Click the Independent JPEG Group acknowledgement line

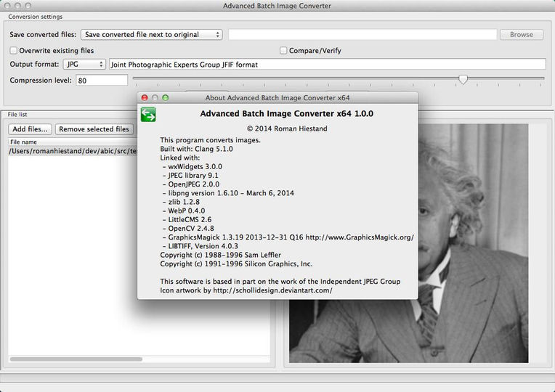(x=280, y=282)
